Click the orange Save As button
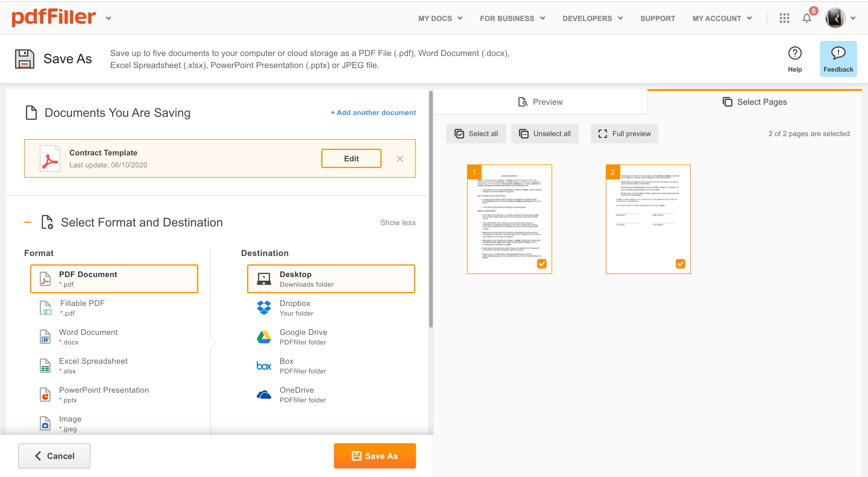The image size is (868, 477). 374,456
